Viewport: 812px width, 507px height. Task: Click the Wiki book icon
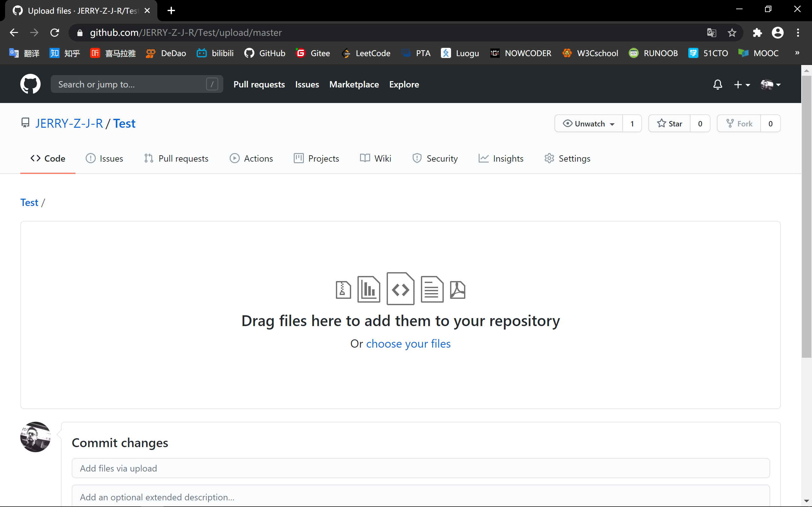point(364,158)
